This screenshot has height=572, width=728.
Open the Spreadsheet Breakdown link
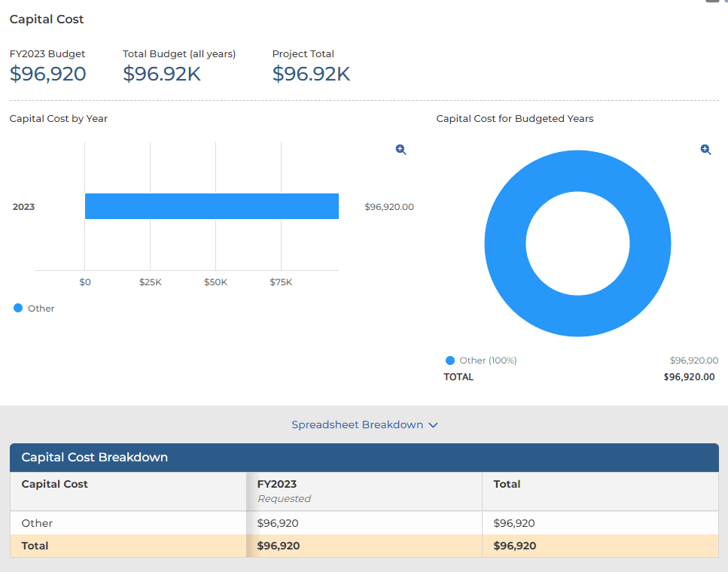click(x=357, y=424)
